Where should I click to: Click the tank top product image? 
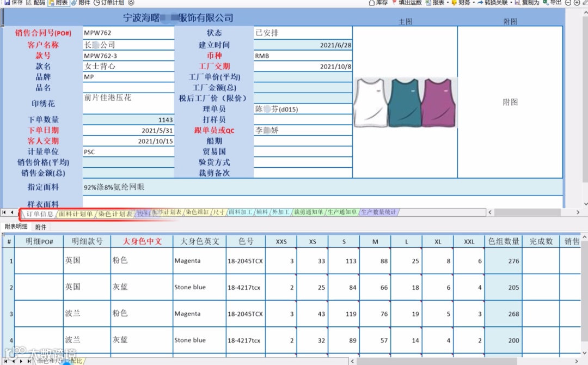click(x=405, y=102)
